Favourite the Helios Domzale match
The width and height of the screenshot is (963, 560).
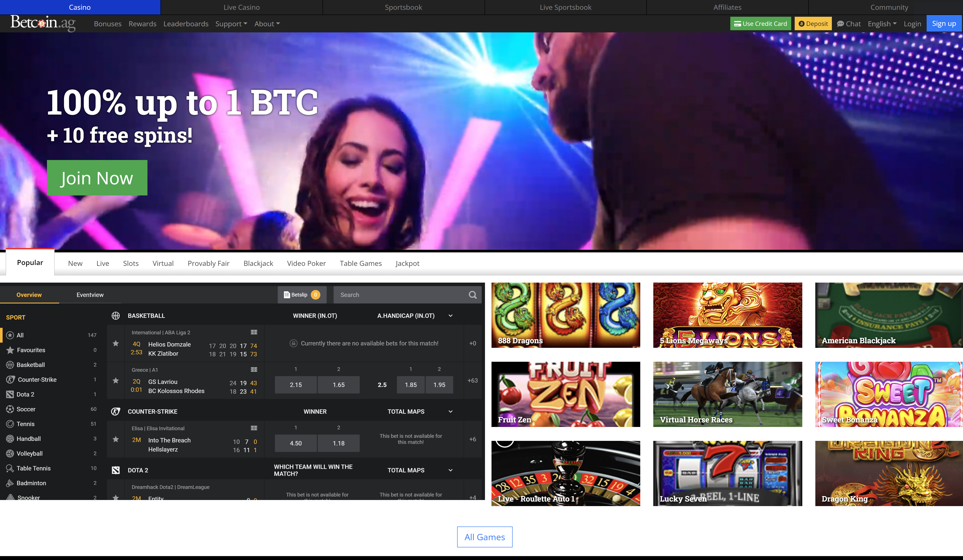click(x=115, y=343)
